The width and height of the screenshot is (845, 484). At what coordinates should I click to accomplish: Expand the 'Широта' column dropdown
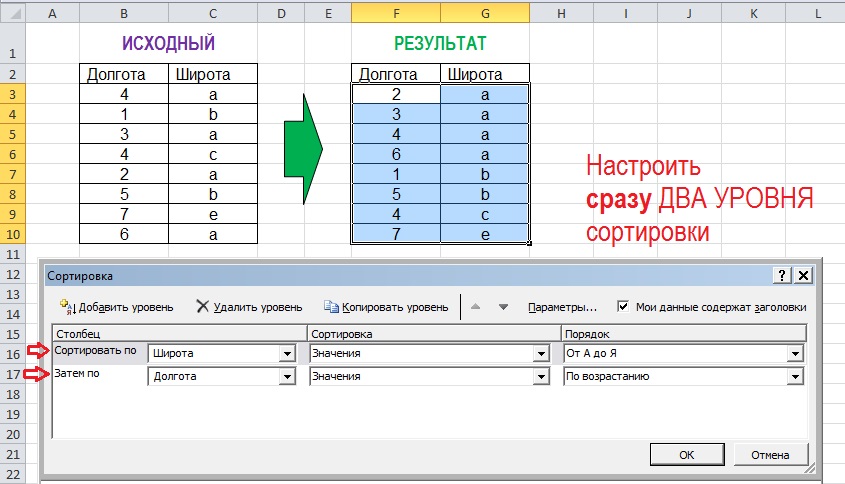pos(287,353)
